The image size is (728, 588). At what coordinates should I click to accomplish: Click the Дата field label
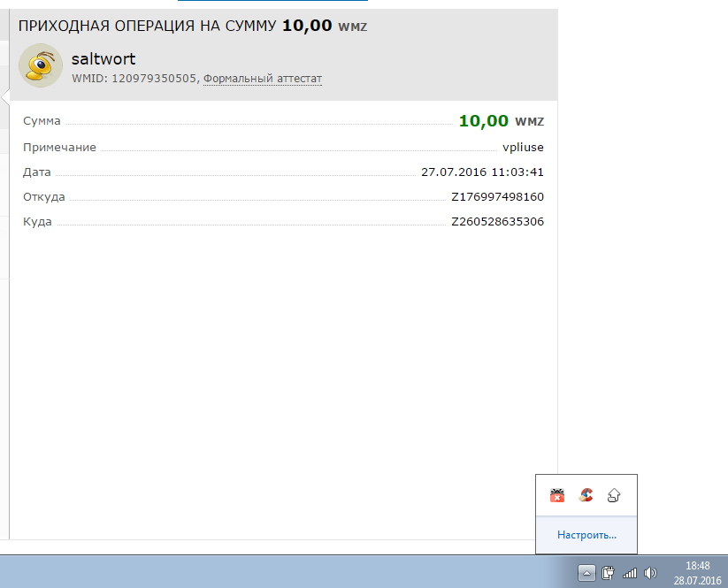(x=36, y=172)
